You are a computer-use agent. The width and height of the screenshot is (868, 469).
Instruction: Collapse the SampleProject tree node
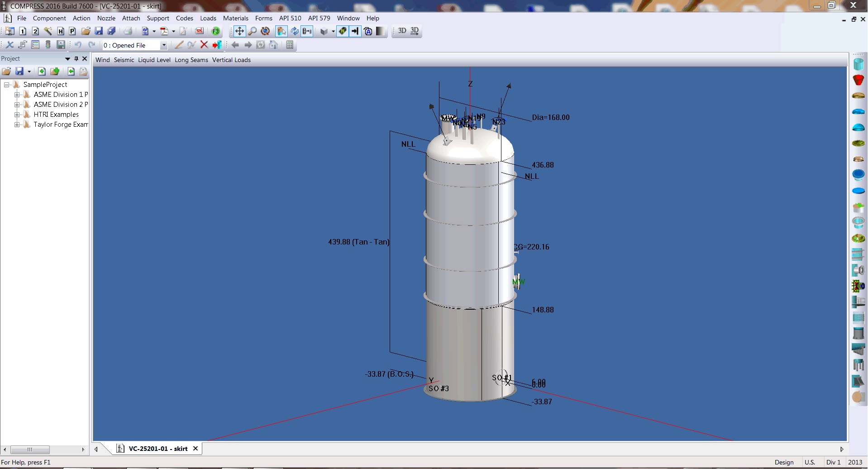click(7, 85)
